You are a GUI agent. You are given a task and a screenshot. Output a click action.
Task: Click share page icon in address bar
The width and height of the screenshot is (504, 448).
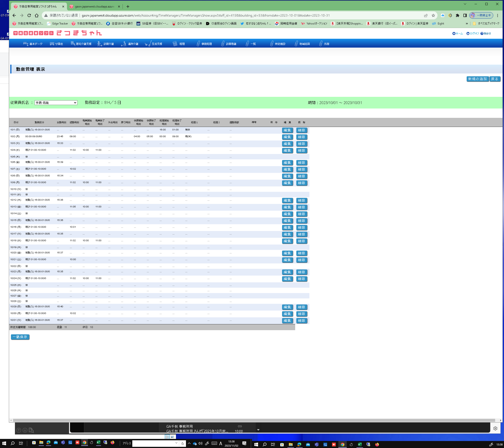[x=426, y=15]
